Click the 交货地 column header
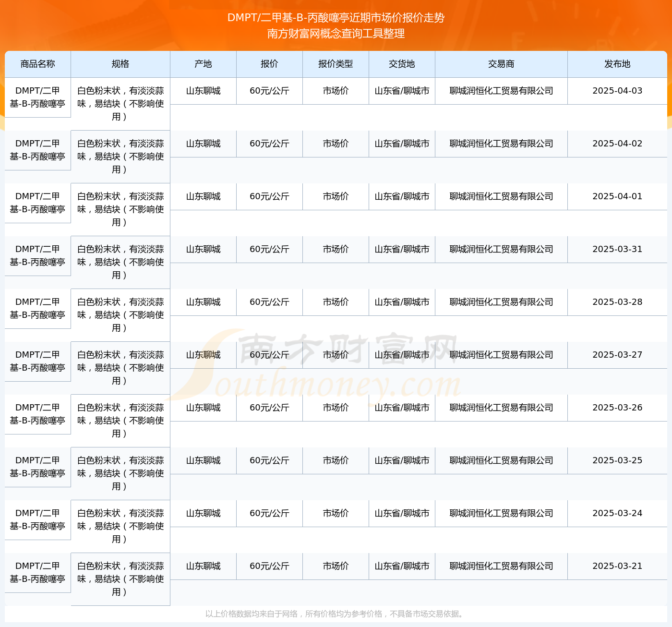The image size is (672, 627). point(402,64)
